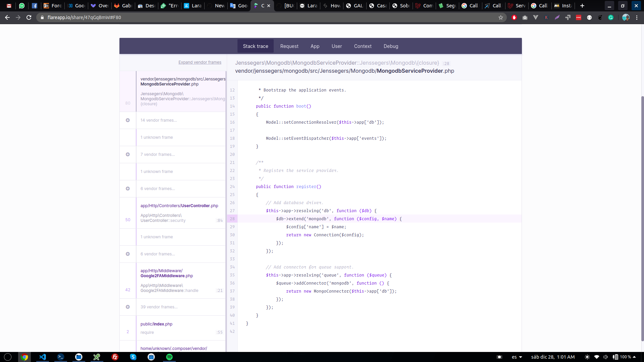Click the AdBlock hand extension icon
Screen dimensions: 644x362
(514, 17)
